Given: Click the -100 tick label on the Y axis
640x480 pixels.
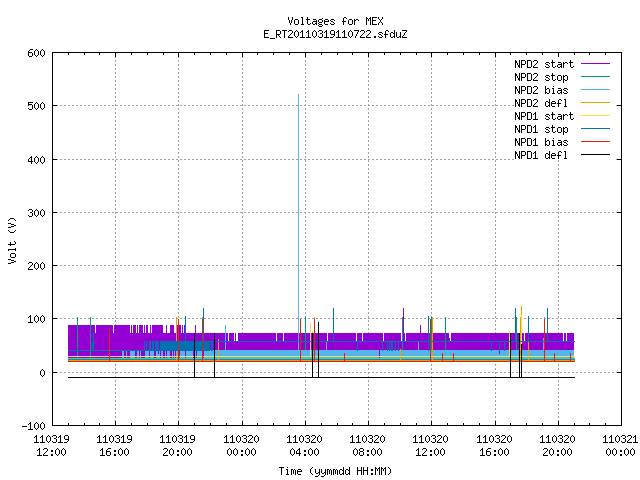Looking at the screenshot, I should pyautogui.click(x=33, y=426).
